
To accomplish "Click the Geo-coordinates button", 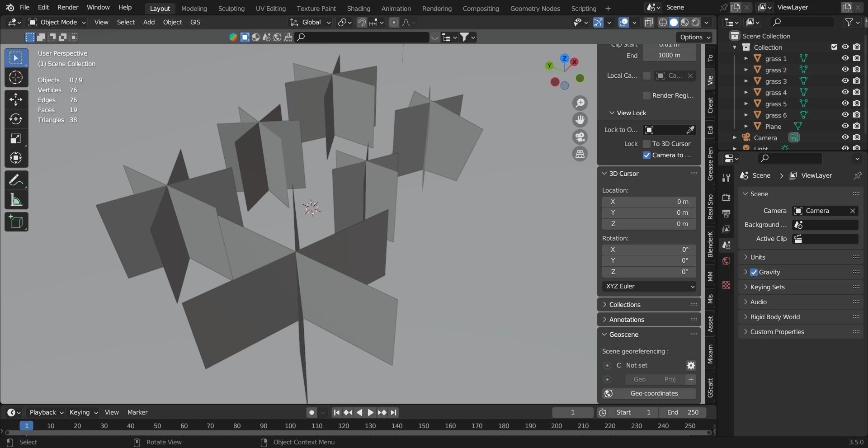I will [649, 393].
